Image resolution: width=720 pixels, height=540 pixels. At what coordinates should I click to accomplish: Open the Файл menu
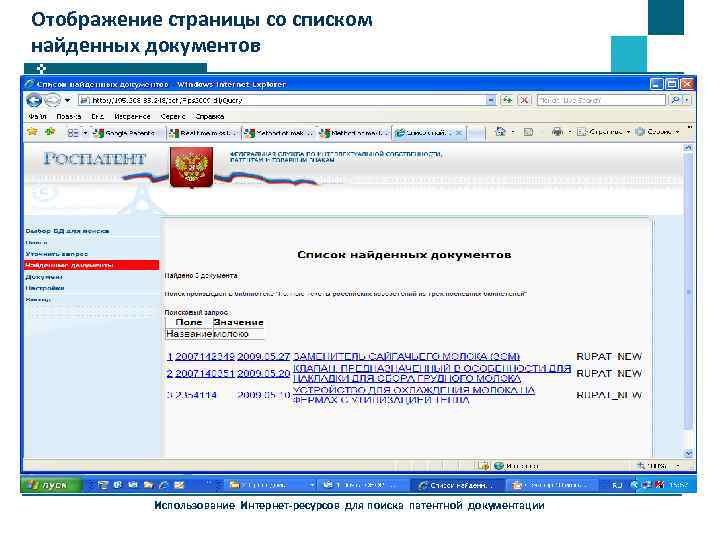pyautogui.click(x=37, y=117)
